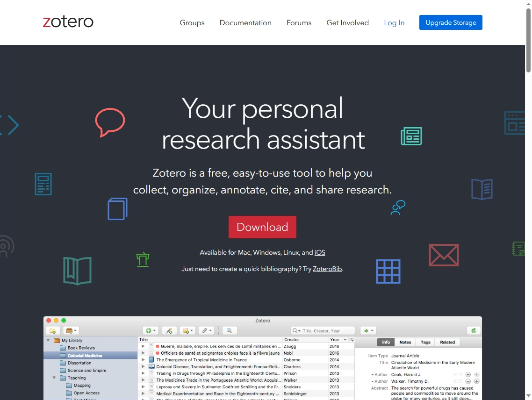Click the Zotero logo
The width and height of the screenshot is (532, 400).
point(68,22)
